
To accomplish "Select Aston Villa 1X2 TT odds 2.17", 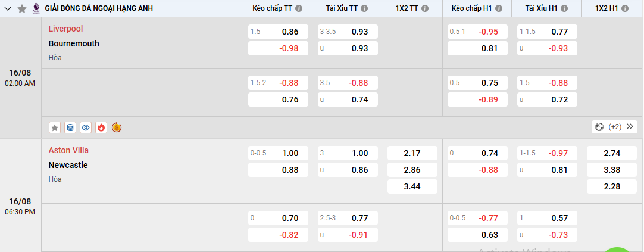I will 412,153.
